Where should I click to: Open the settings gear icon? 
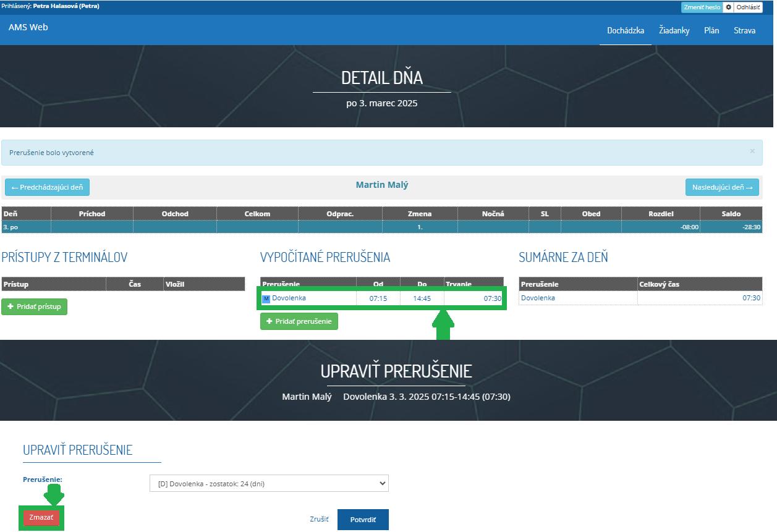729,7
